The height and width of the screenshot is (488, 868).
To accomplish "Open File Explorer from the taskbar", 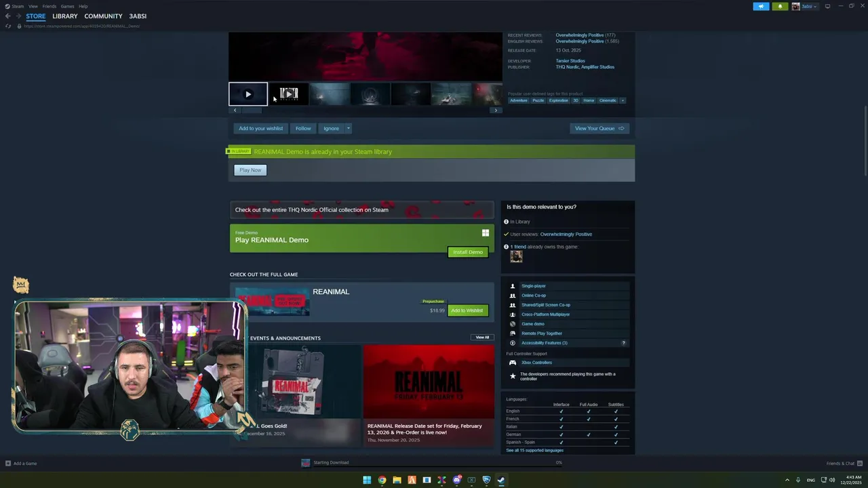I will (x=397, y=480).
